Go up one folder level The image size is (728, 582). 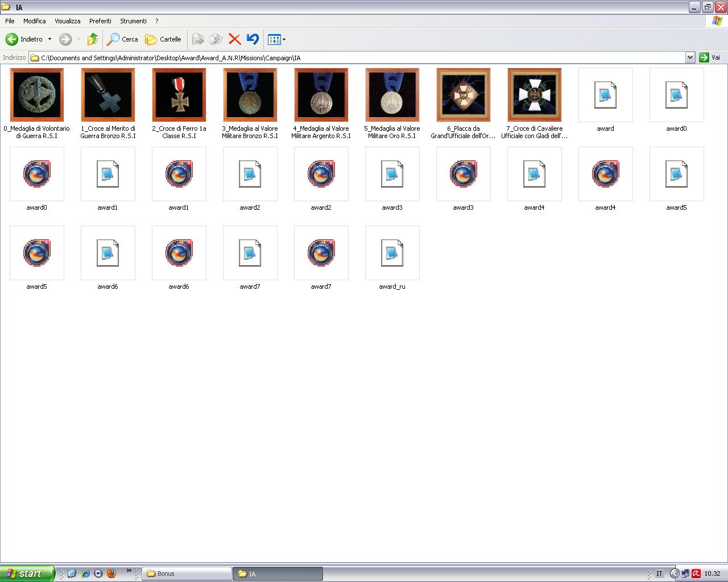pos(92,39)
